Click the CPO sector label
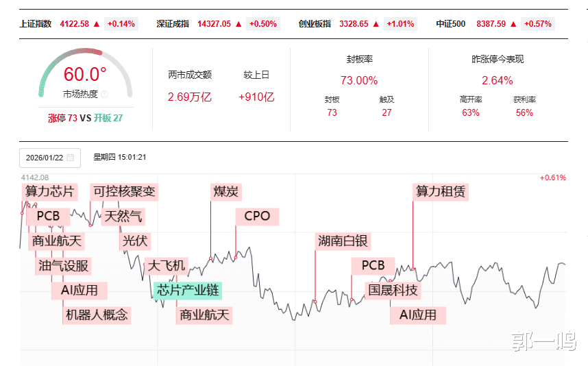The height and width of the screenshot is (366, 588). [257, 217]
